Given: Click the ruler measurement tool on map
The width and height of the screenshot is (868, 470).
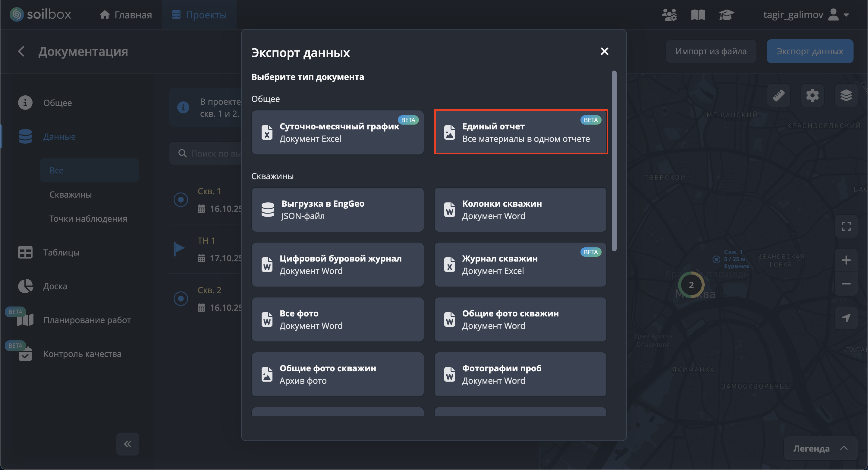Looking at the screenshot, I should click(x=778, y=96).
